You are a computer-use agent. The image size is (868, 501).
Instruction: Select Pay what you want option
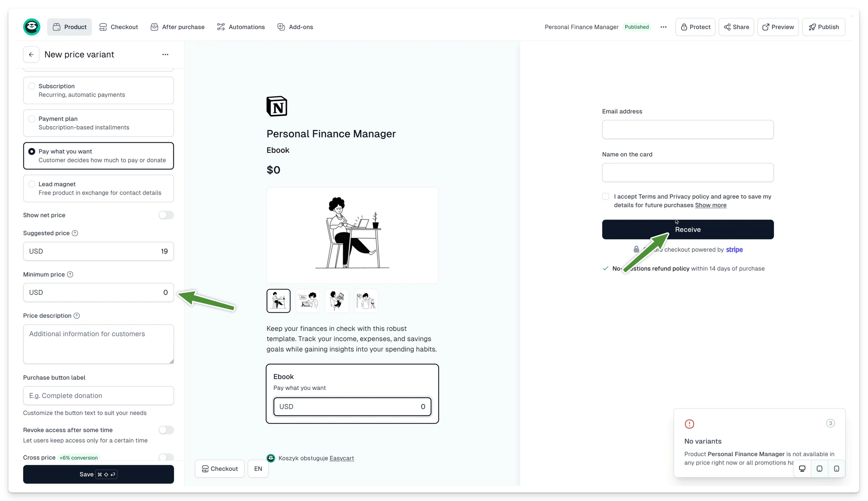coord(98,156)
